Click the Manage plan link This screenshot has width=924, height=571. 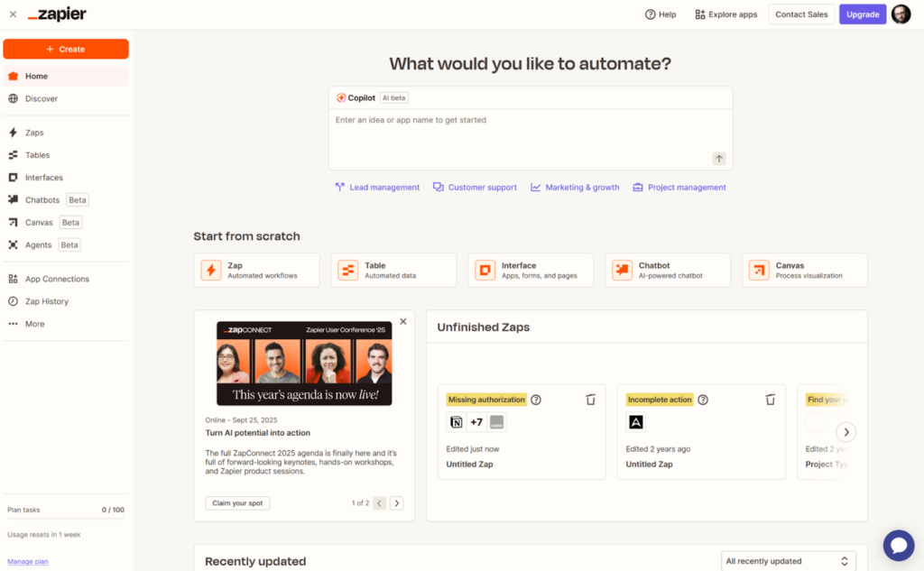[x=28, y=561]
